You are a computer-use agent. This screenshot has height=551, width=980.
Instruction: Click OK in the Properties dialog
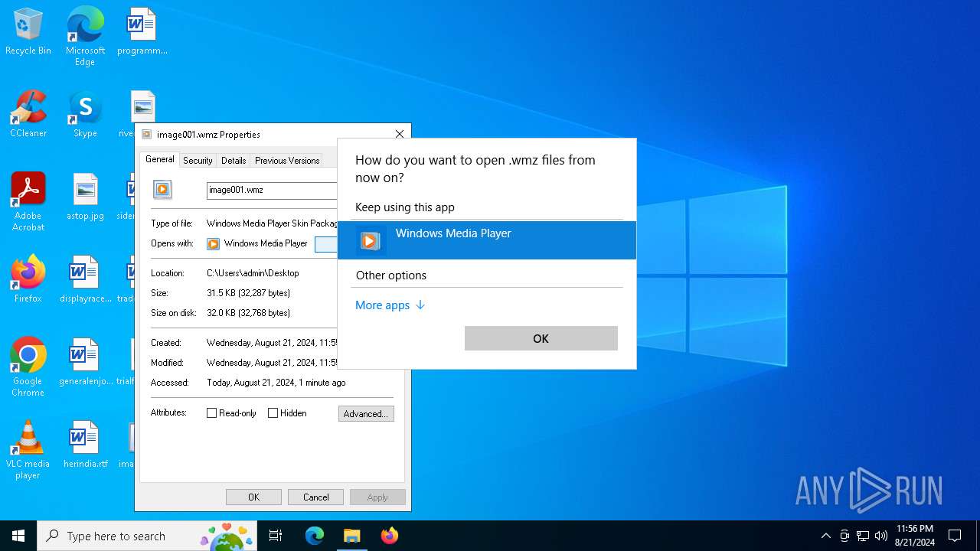point(253,497)
